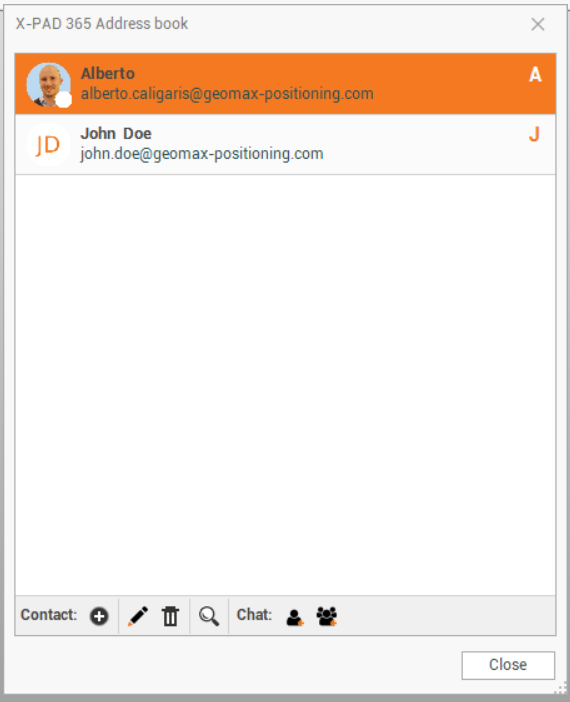570x702 pixels.
Task: Select the Alberto contact name
Action: click(x=107, y=73)
